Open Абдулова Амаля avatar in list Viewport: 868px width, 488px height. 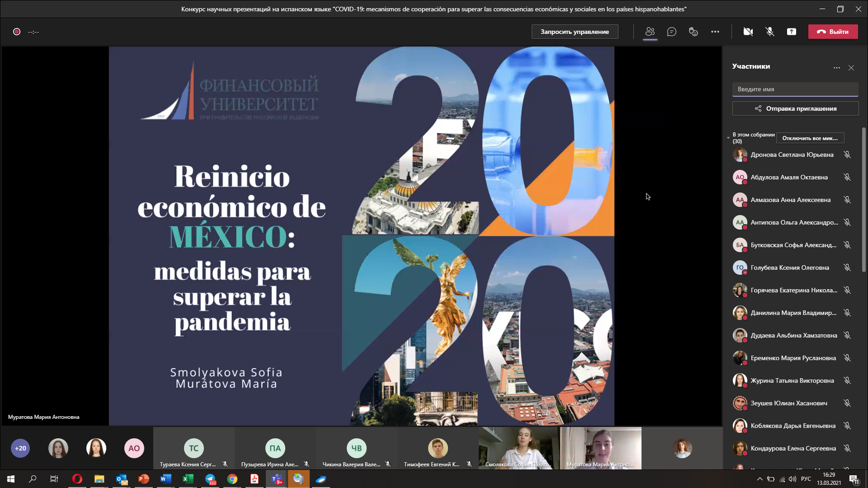pos(740,177)
